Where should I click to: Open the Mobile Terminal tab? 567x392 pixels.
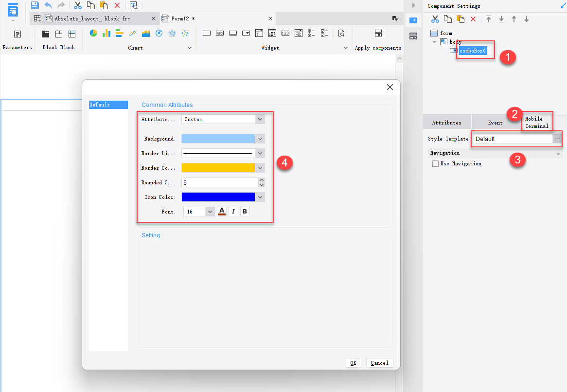click(x=537, y=122)
